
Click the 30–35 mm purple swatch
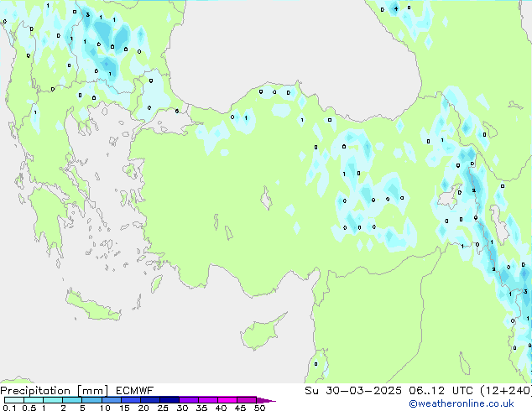(188, 400)
